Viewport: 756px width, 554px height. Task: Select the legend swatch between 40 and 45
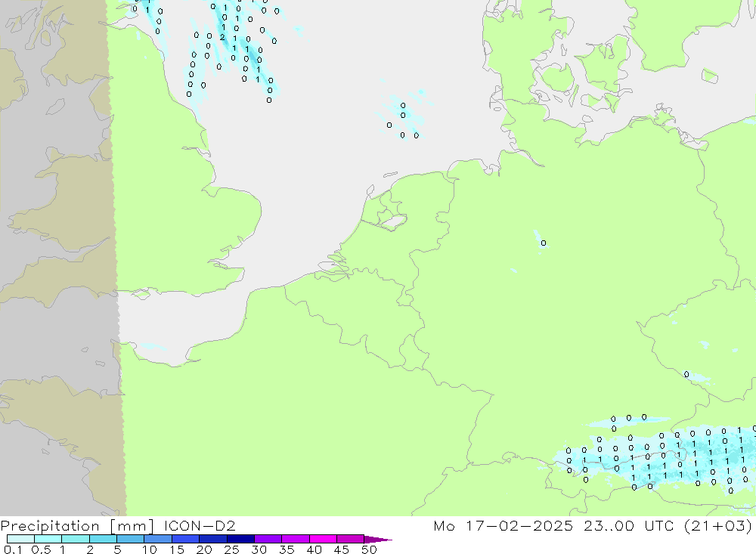(x=323, y=539)
